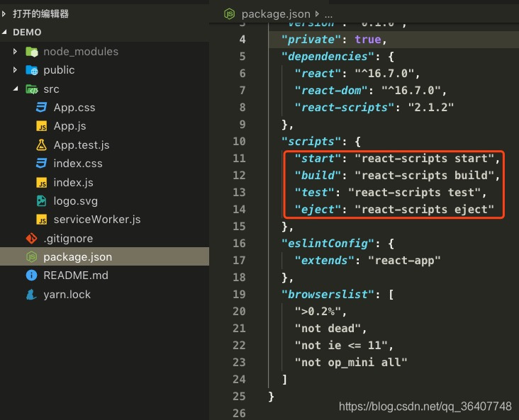Open App.test.js file
Image resolution: width=519 pixels, height=420 pixels.
click(82, 145)
